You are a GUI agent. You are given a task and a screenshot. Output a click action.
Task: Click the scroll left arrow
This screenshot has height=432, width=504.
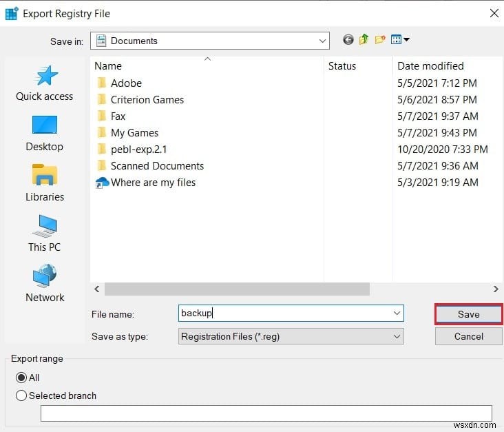(x=97, y=289)
